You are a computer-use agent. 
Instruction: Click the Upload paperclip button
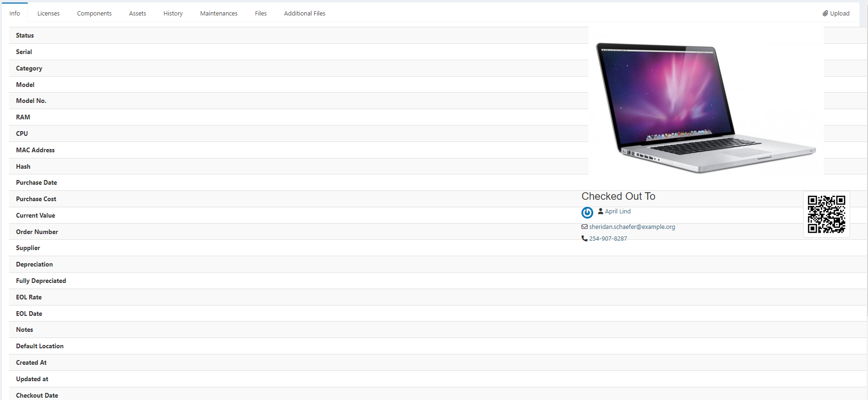[836, 13]
